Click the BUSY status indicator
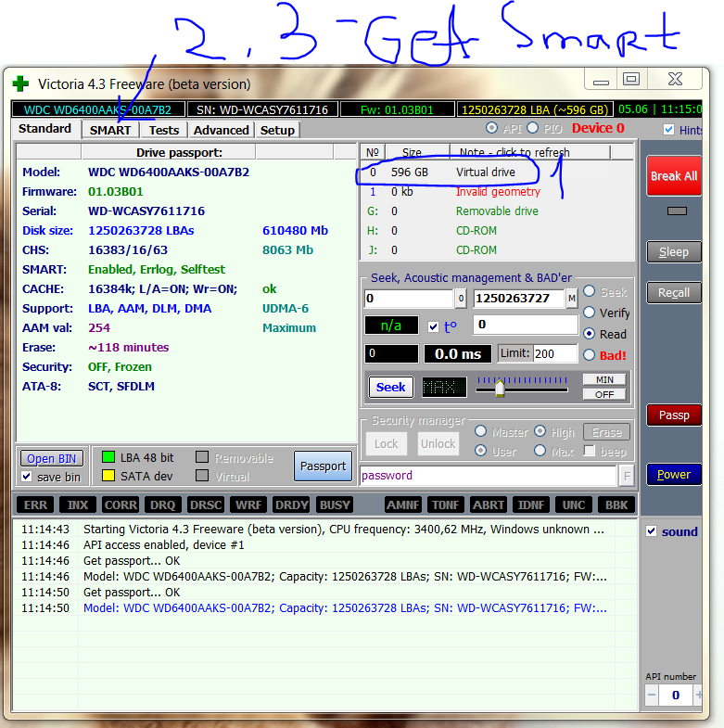Screen dimensions: 724x728 335,504
